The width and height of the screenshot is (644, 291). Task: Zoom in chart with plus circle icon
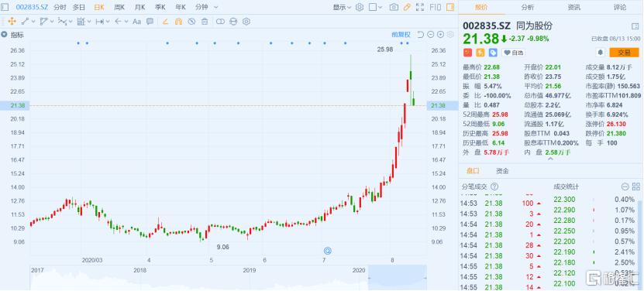(x=440, y=35)
